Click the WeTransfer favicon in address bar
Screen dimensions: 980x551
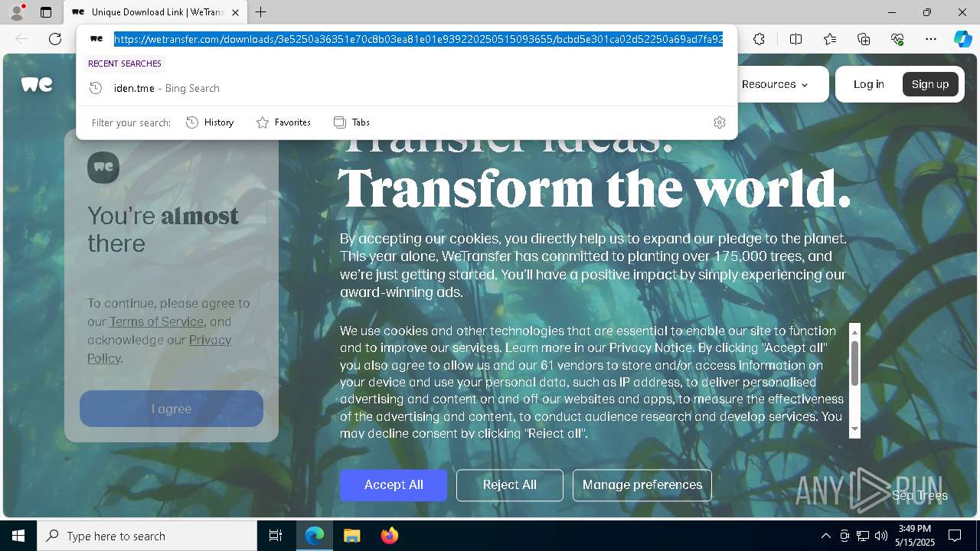[x=96, y=38]
